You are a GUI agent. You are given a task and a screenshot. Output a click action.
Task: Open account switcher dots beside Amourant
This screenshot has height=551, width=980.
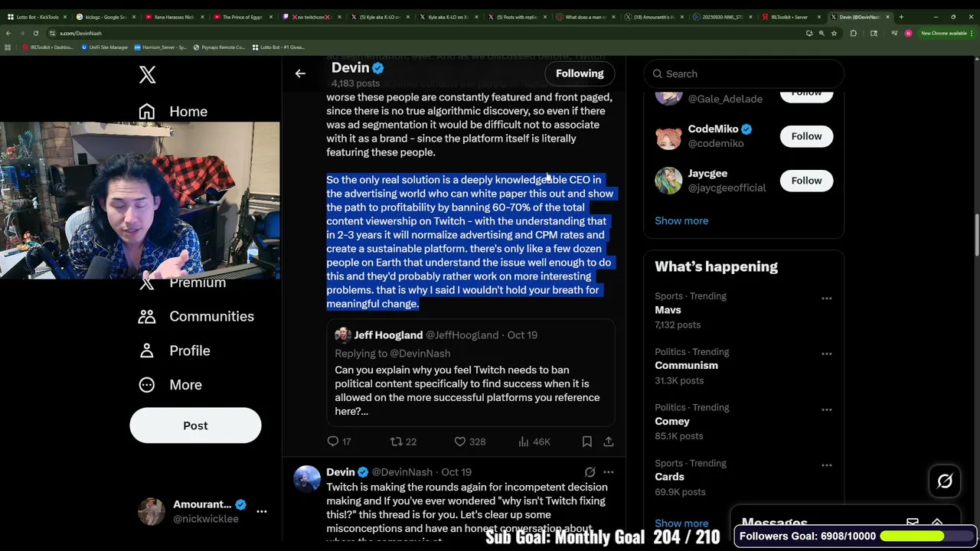pyautogui.click(x=262, y=511)
